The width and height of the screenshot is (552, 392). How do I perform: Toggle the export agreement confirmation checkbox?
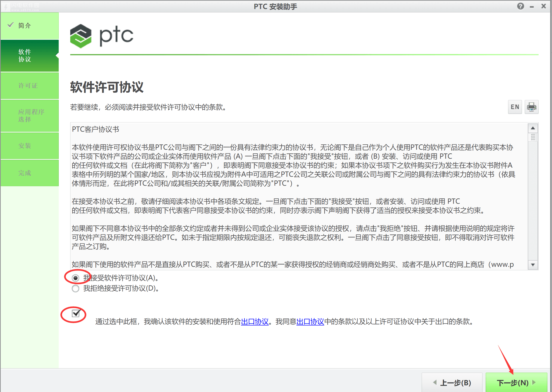click(x=76, y=313)
